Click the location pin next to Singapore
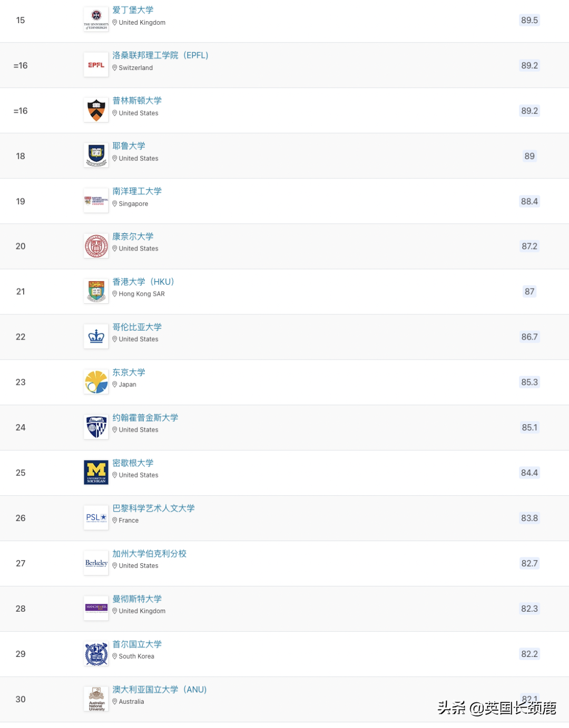Screen dimensions: 569x728 tap(115, 204)
